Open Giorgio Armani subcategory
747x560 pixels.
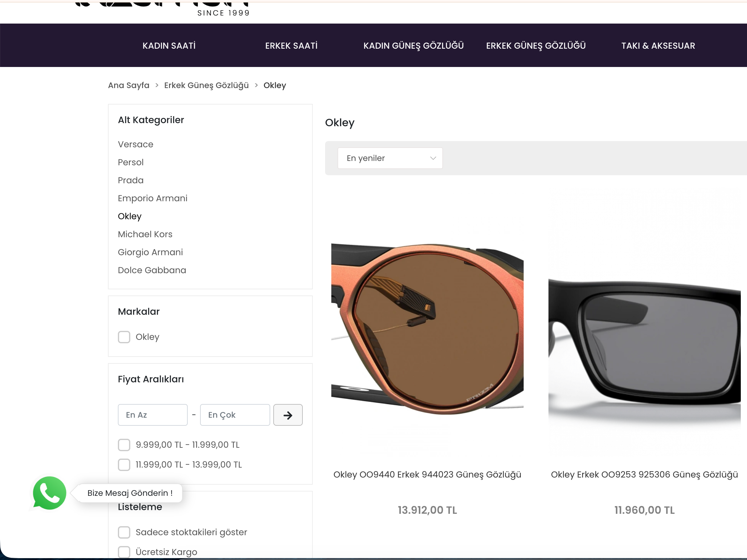(150, 252)
